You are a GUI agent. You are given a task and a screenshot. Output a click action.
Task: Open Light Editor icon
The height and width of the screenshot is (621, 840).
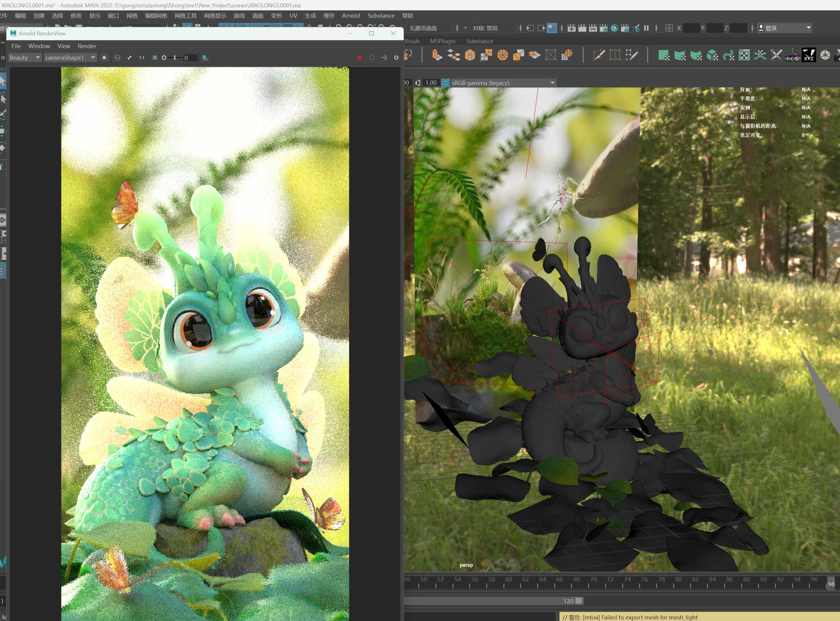click(x=636, y=28)
